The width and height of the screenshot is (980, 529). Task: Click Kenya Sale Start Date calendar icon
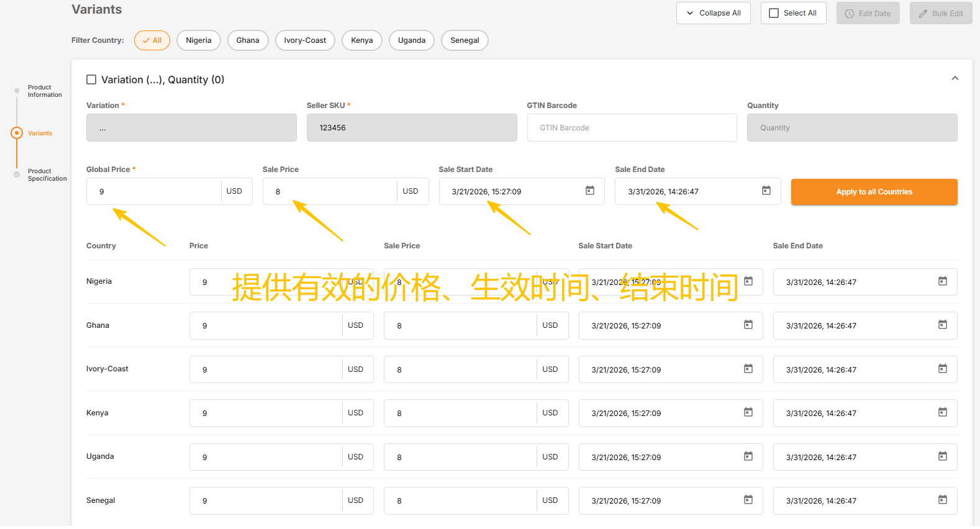coord(748,412)
